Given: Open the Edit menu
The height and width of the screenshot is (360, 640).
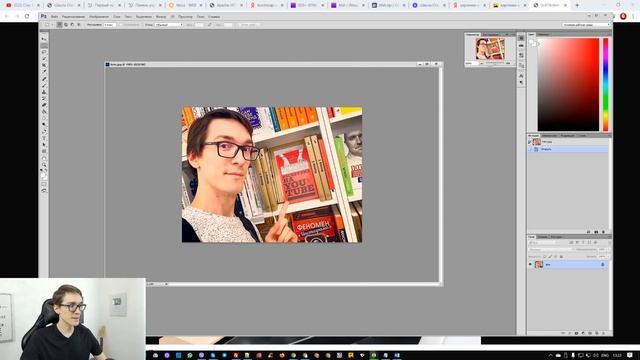Looking at the screenshot, I should click(73, 17).
